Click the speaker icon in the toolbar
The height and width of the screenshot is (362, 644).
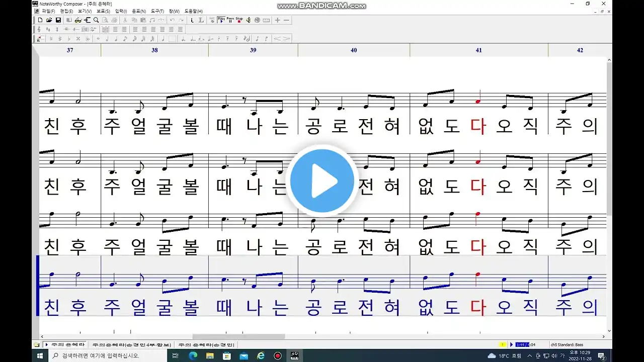click(248, 20)
